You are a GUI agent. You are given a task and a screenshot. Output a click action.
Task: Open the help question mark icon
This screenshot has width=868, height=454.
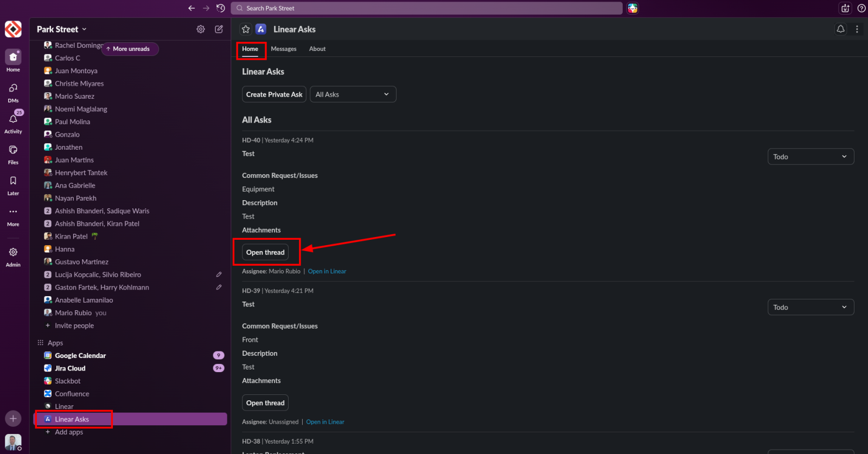861,8
